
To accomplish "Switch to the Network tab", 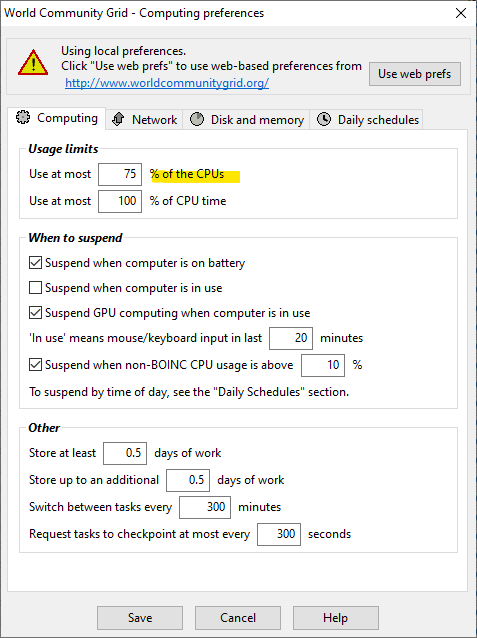I will click(144, 120).
